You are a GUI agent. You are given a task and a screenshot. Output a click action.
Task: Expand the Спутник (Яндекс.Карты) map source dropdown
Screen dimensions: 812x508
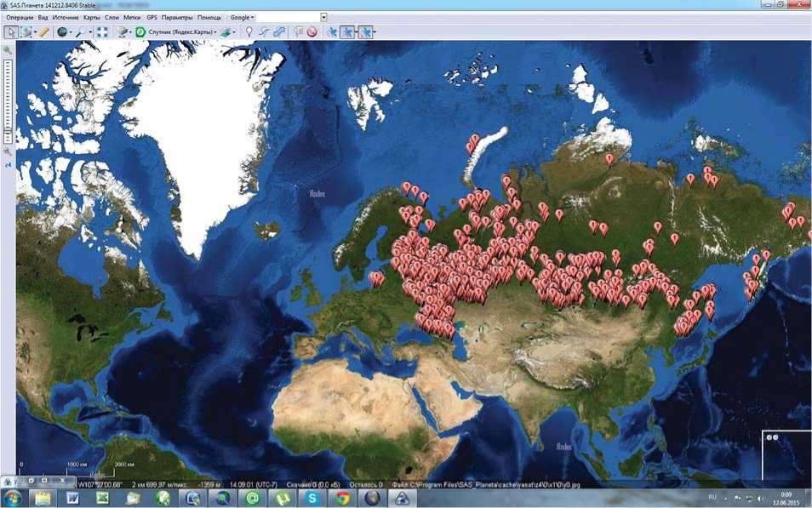point(214,32)
